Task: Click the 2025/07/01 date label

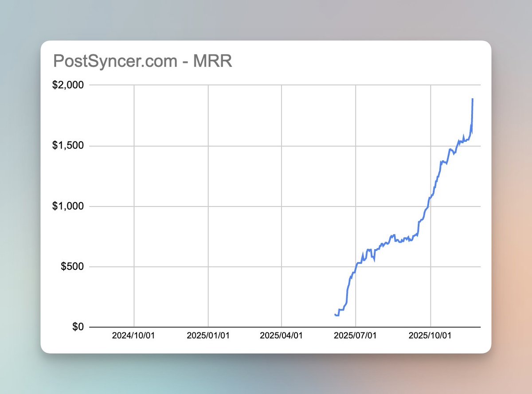Action: point(356,336)
